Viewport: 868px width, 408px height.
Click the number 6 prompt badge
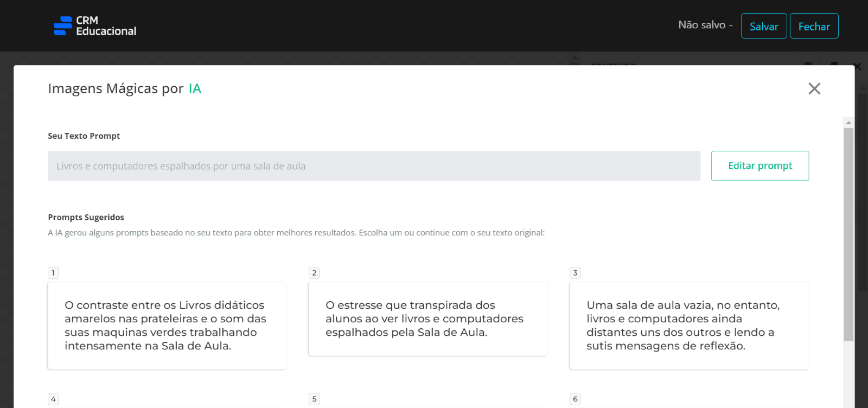click(x=575, y=399)
